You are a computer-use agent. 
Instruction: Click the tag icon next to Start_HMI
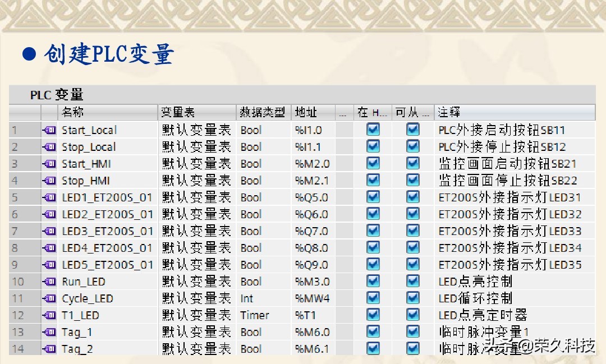(49, 164)
